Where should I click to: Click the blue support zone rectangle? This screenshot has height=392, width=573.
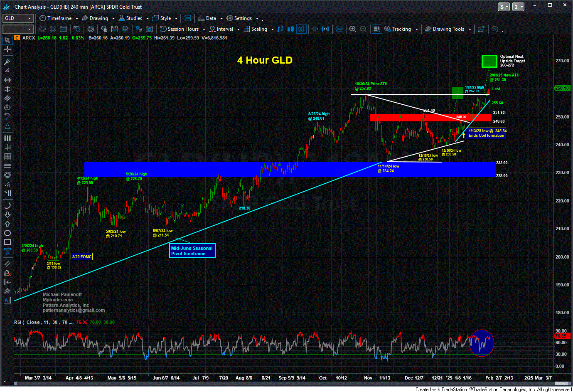pos(290,169)
